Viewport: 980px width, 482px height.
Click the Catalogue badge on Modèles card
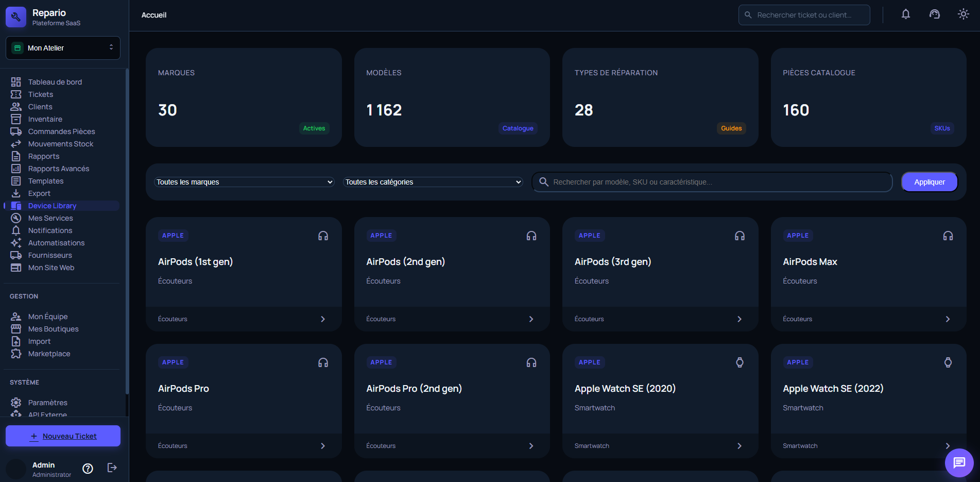[x=518, y=128]
